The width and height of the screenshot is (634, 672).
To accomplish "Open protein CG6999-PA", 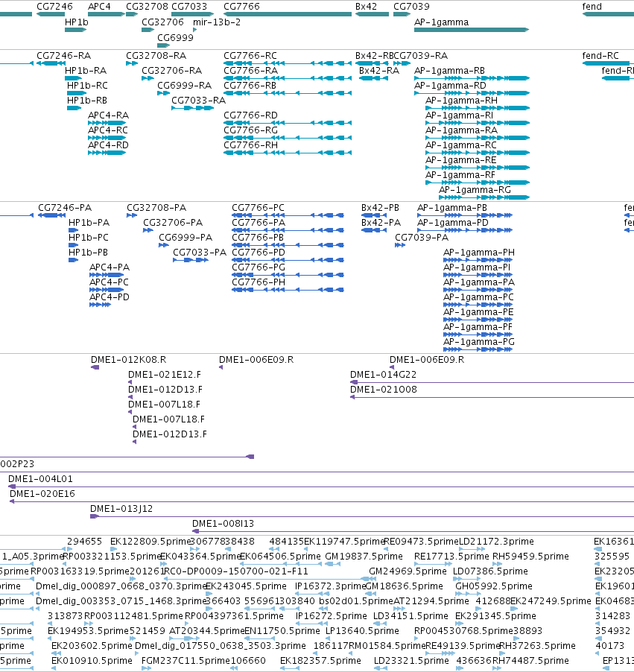I will click(186, 238).
